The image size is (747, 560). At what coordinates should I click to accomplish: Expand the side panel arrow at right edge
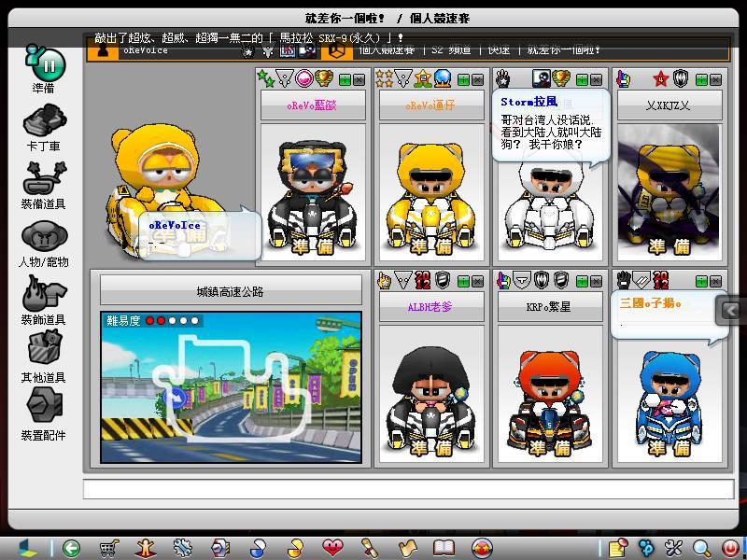pyautogui.click(x=731, y=311)
